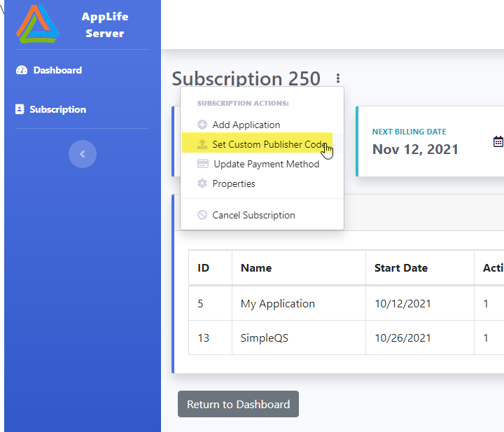Click the upload icon beside Set Custom Publisher Code
Image resolution: width=504 pixels, height=432 pixels.
pos(202,144)
